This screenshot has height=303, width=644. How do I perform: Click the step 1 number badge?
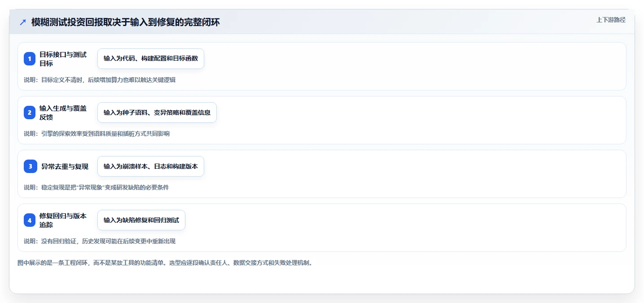click(x=30, y=59)
